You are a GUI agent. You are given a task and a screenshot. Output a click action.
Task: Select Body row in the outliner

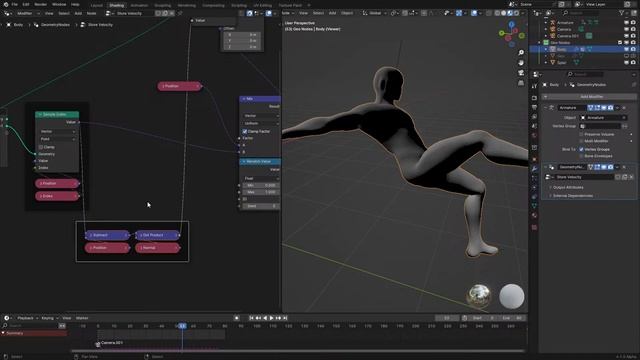click(x=584, y=49)
